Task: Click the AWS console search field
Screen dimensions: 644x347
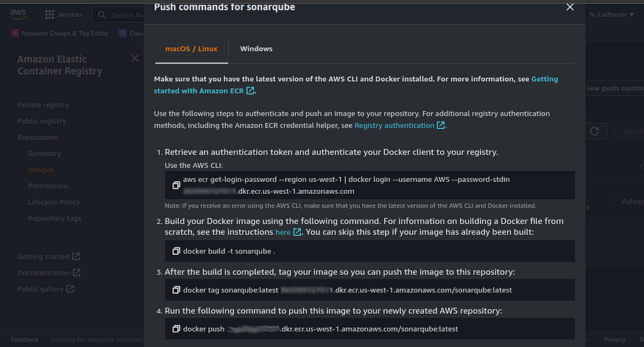Action: [118, 15]
